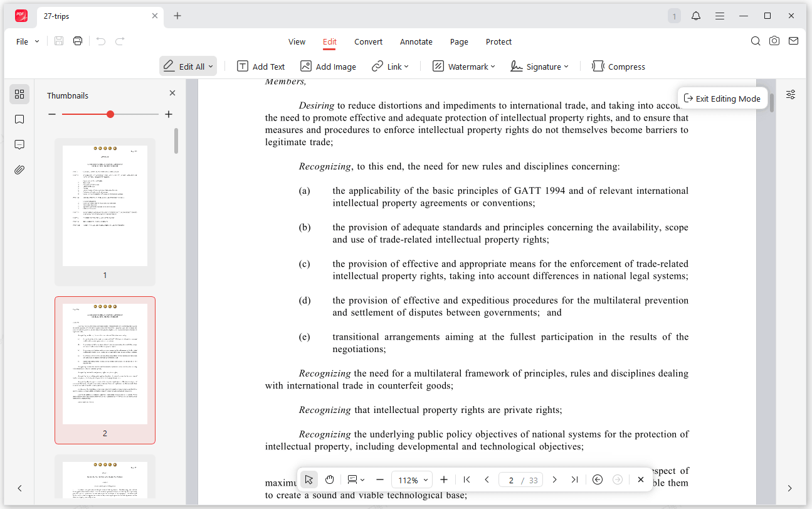Close the 27-trips tab

[155, 16]
